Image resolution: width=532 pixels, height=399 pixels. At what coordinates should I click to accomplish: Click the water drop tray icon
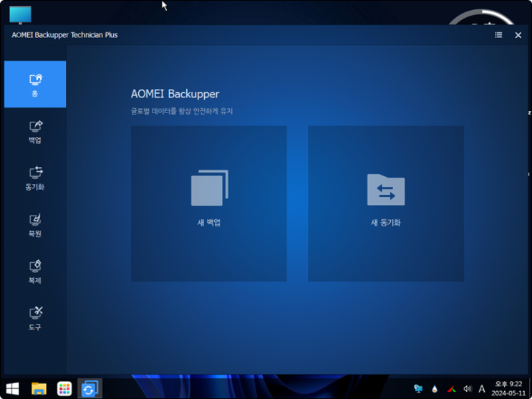click(x=435, y=389)
